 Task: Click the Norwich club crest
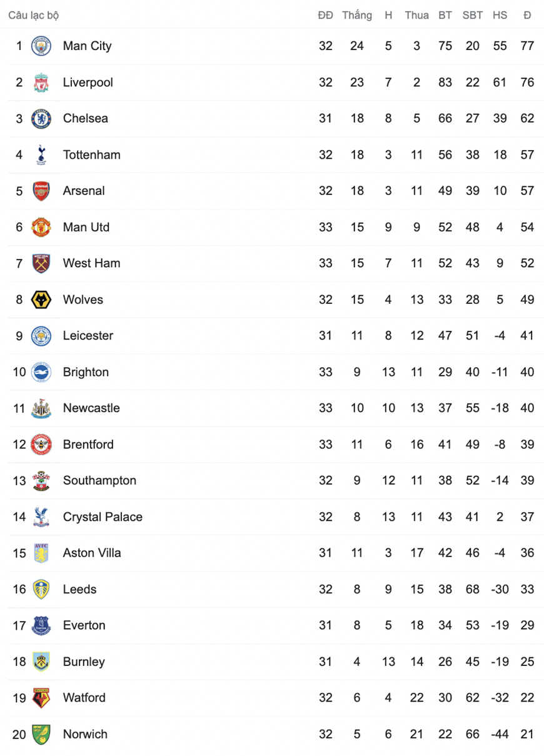click(41, 734)
